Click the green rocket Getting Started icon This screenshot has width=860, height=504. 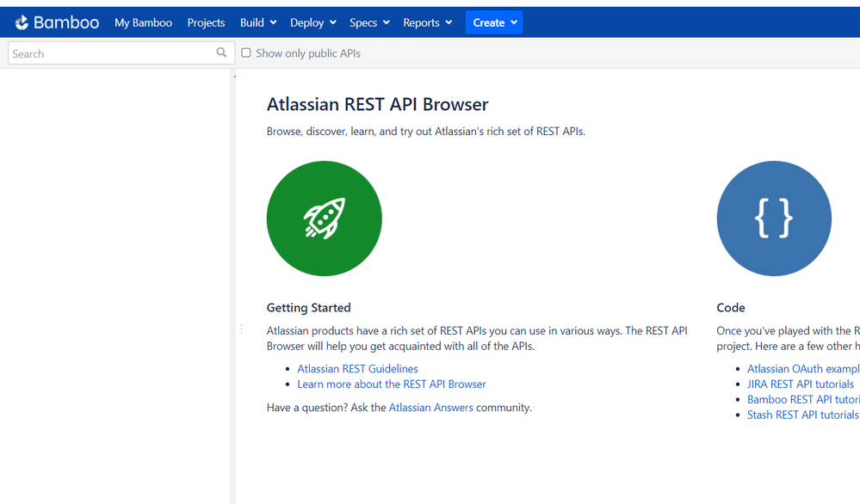(325, 218)
